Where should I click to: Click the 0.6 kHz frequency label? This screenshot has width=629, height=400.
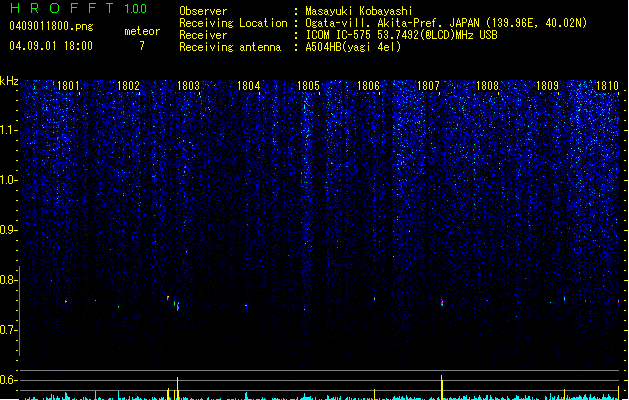pyautogui.click(x=9, y=380)
